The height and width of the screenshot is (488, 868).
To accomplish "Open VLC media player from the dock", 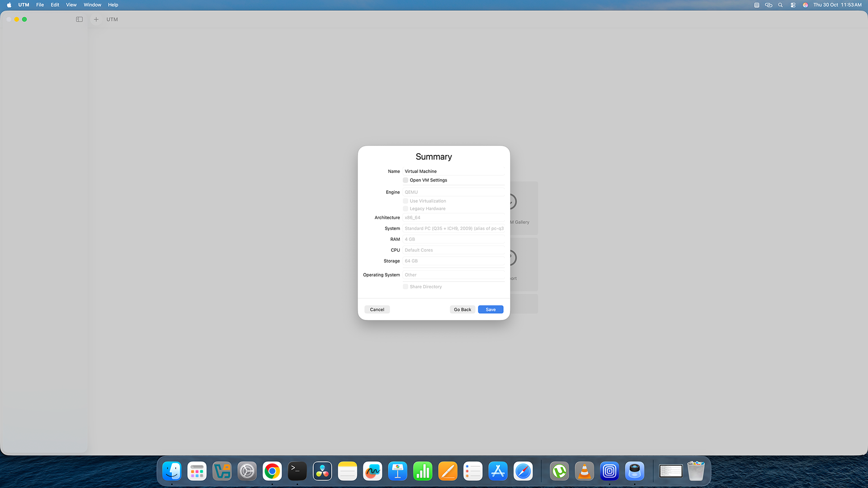I will [584, 471].
